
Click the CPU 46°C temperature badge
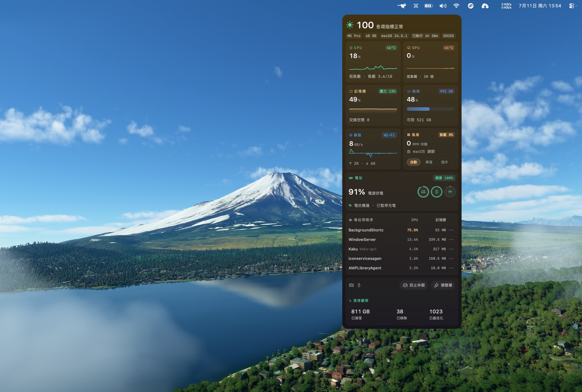click(x=391, y=48)
